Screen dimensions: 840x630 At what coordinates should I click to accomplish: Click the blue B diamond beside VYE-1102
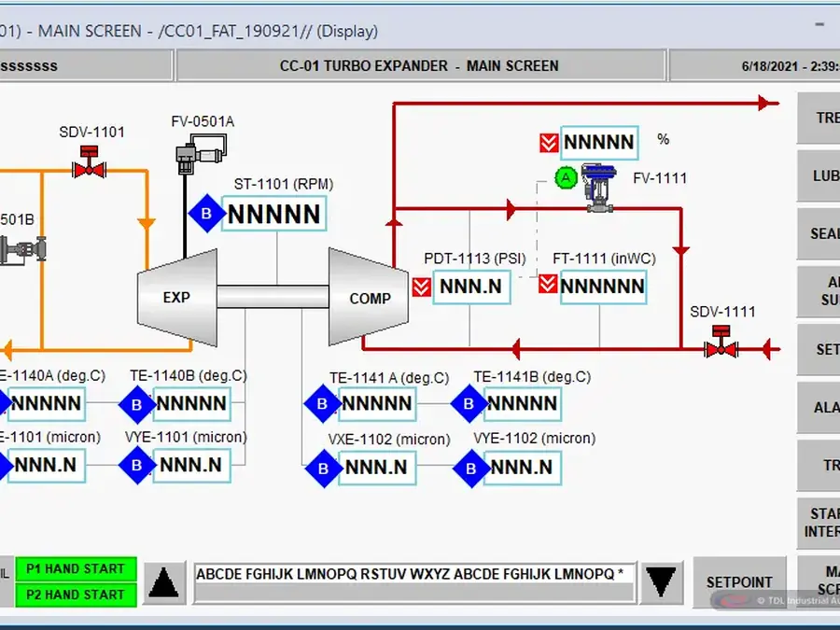tap(471, 469)
